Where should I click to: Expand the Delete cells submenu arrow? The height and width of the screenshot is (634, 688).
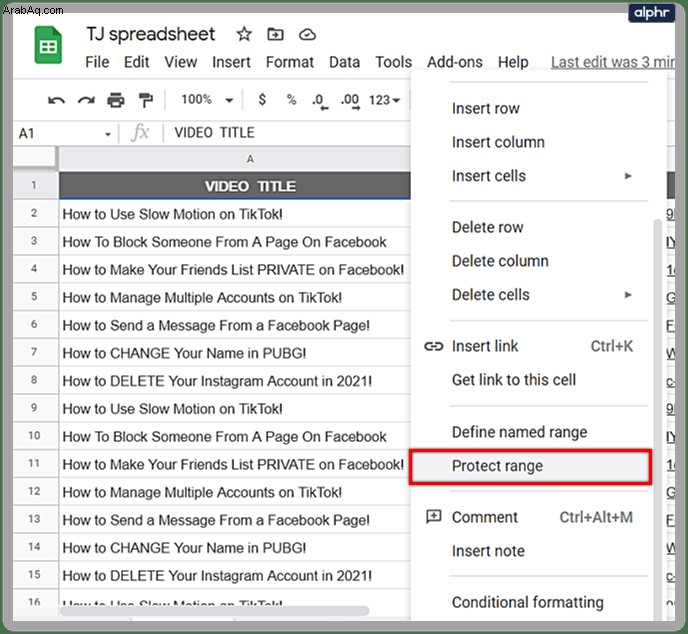tap(628, 295)
